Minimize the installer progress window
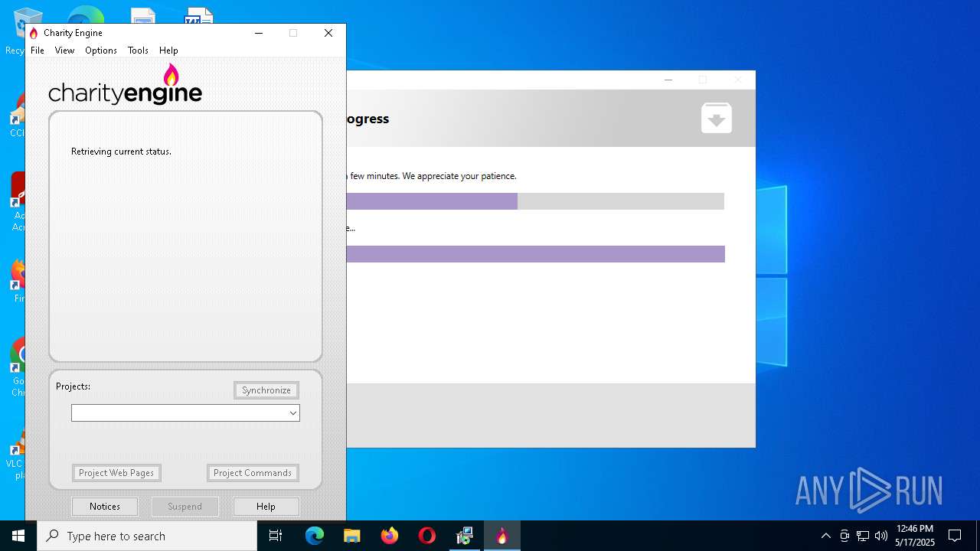Viewport: 980px width, 551px height. (668, 80)
